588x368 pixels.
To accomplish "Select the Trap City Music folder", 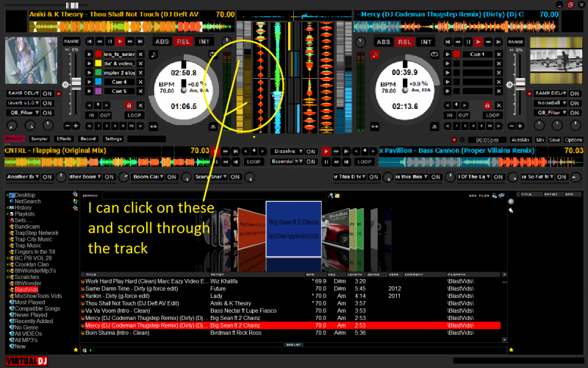I will [x=33, y=239].
